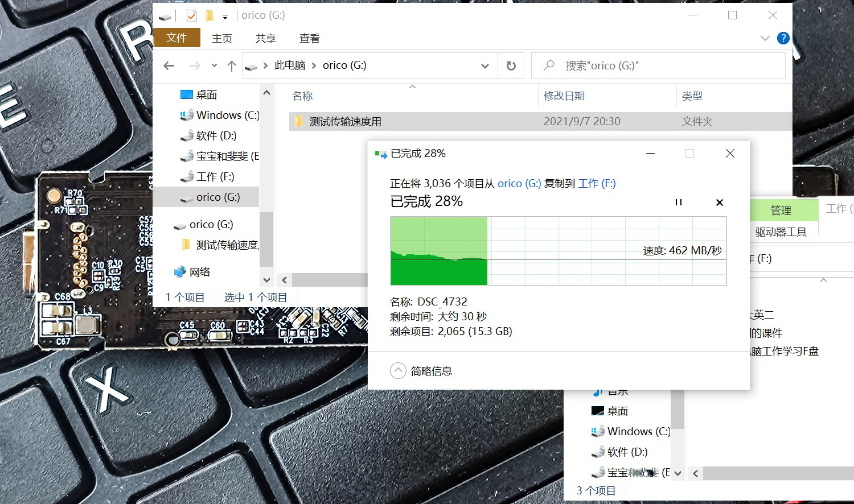
Task: Open the 脑工作学习F盘 item in back window
Action: pyautogui.click(x=785, y=351)
